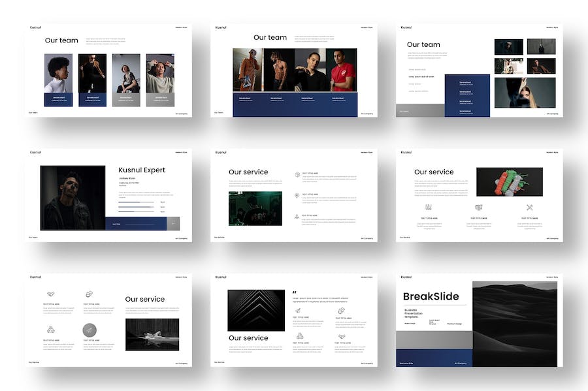Click the people group icon on the bottom-left slide

[51, 330]
